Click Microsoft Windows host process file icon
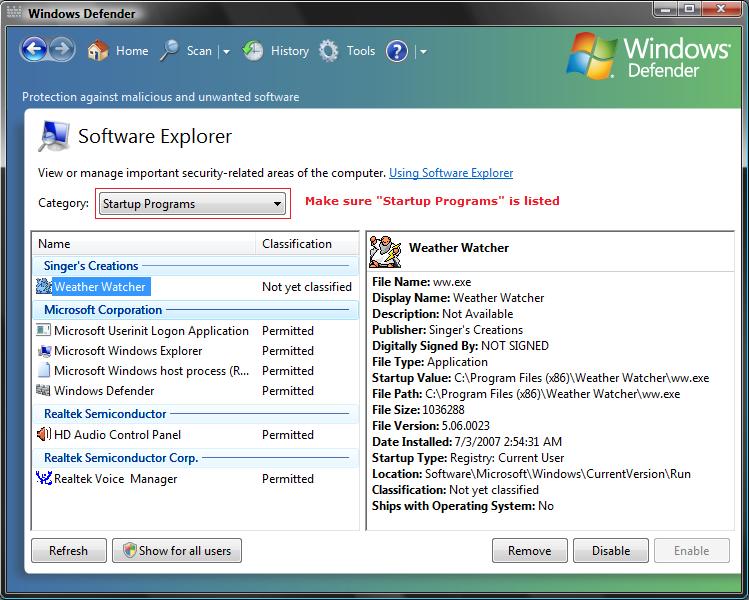749x600 pixels. click(x=43, y=370)
